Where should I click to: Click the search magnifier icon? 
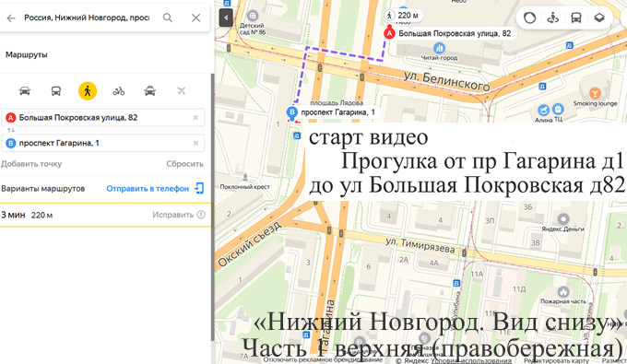[x=168, y=18]
